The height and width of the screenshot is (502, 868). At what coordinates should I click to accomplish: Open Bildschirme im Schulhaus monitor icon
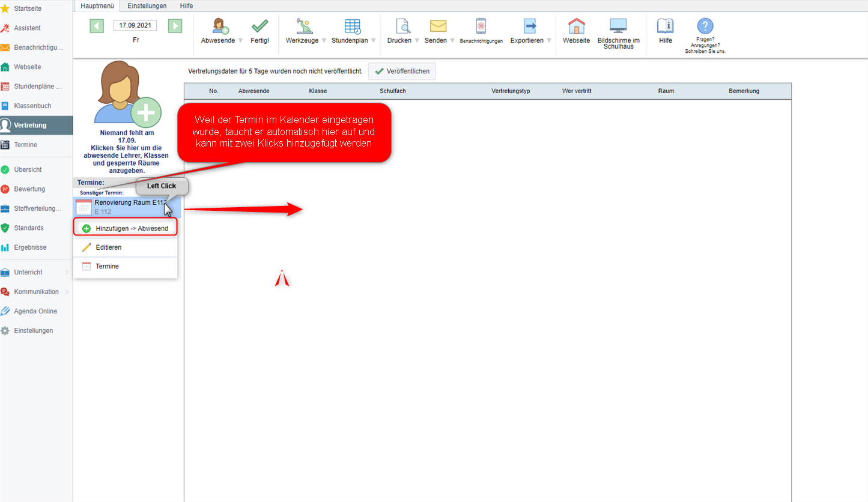618,26
